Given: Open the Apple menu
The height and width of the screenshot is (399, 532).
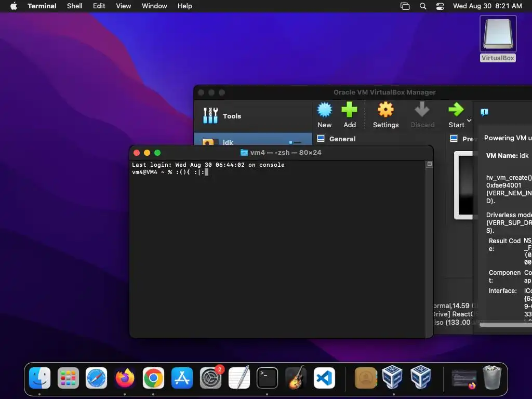Looking at the screenshot, I should pyautogui.click(x=14, y=6).
